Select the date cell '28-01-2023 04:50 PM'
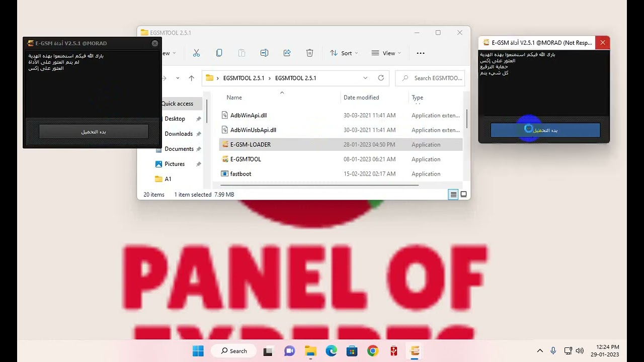644x362 pixels. pos(369,144)
